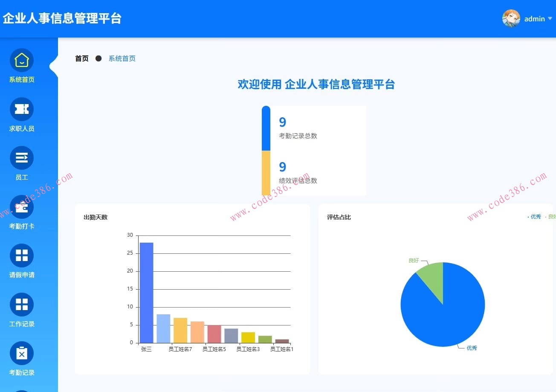Image resolution: width=556 pixels, height=392 pixels.
Task: Click the blue 考勤记录总数 progress bar segment
Action: tap(266, 127)
